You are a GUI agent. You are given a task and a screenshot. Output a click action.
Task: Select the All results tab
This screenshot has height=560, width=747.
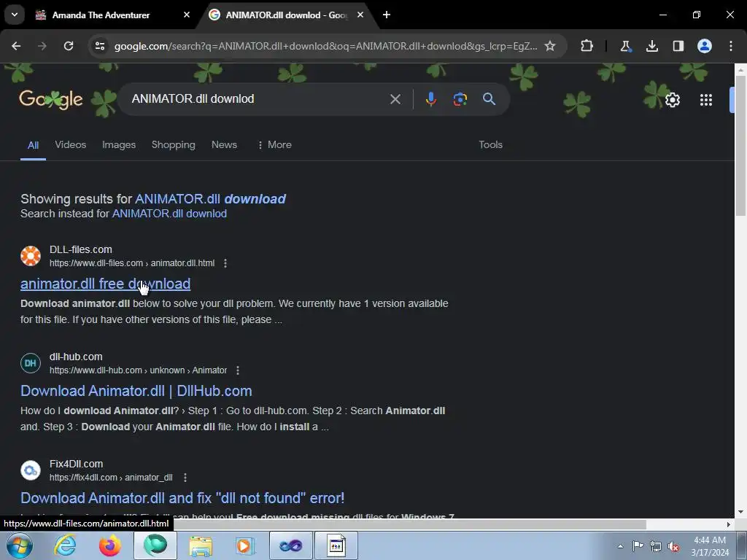pos(33,145)
